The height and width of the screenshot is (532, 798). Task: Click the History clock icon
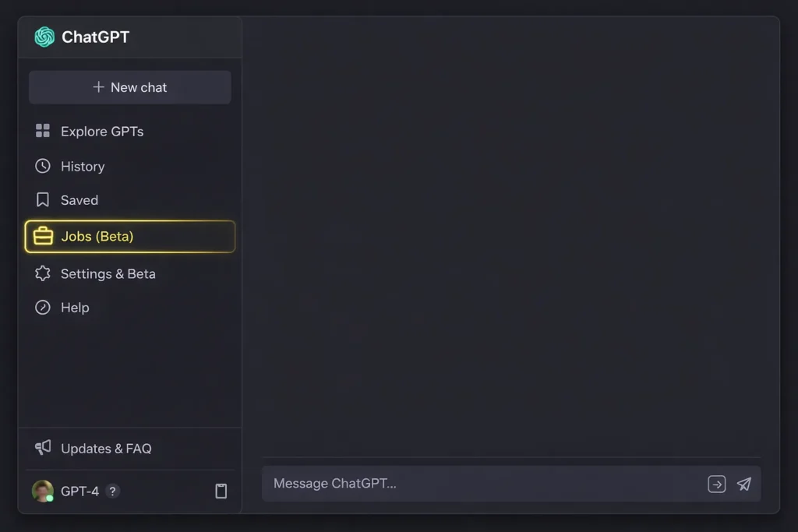click(x=43, y=166)
